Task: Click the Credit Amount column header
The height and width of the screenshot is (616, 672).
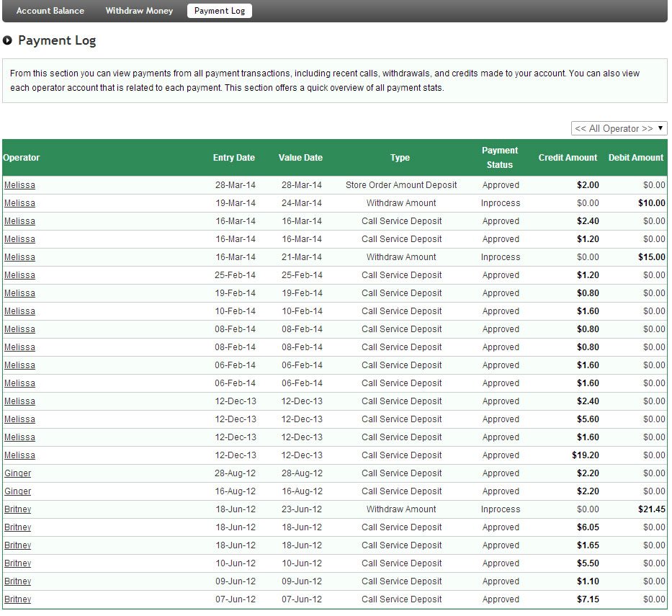Action: [x=568, y=157]
